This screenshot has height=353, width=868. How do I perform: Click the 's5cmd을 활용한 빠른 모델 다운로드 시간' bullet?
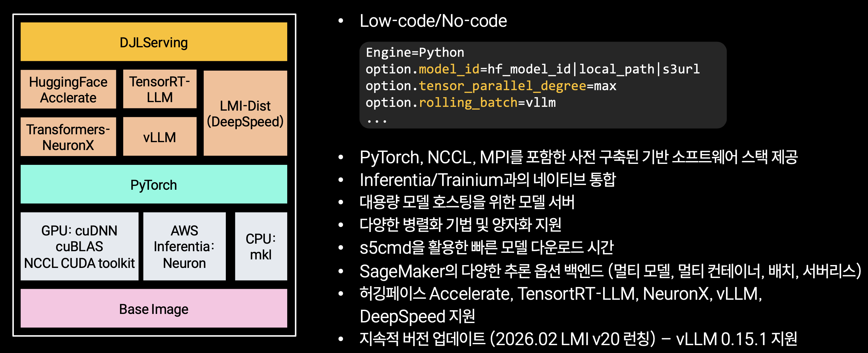tap(487, 247)
